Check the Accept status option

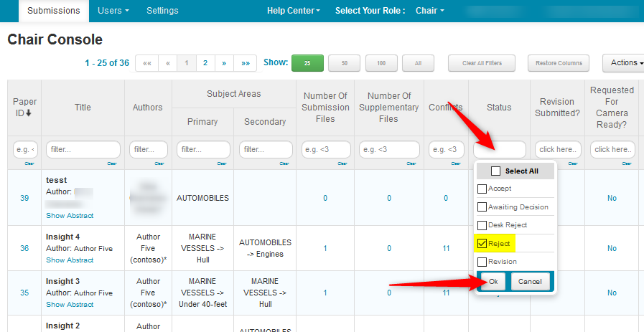click(482, 189)
